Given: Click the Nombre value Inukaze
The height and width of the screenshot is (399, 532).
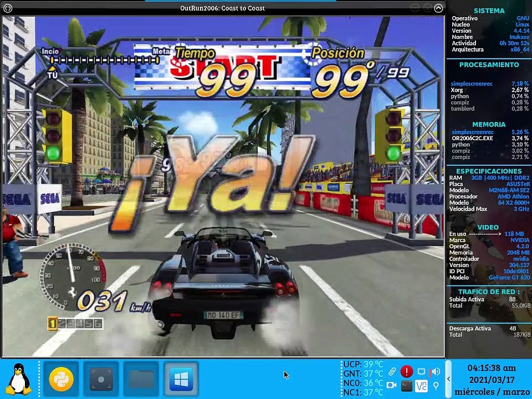Looking at the screenshot, I should click(519, 37).
